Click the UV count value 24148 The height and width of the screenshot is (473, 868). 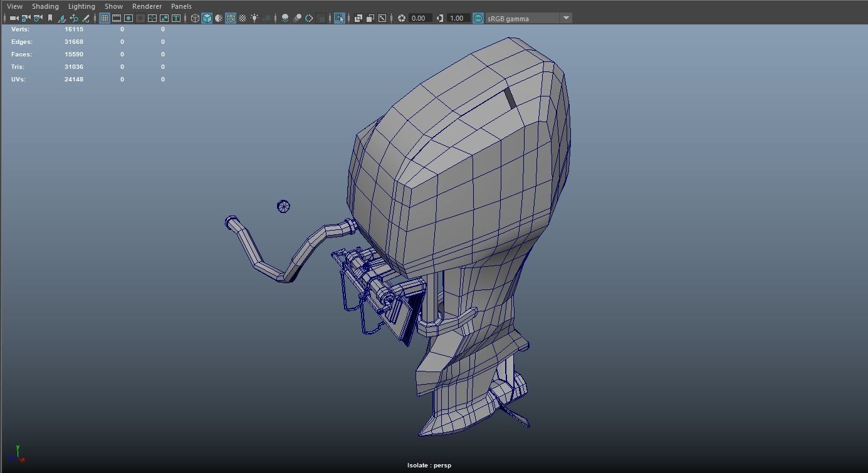point(74,80)
